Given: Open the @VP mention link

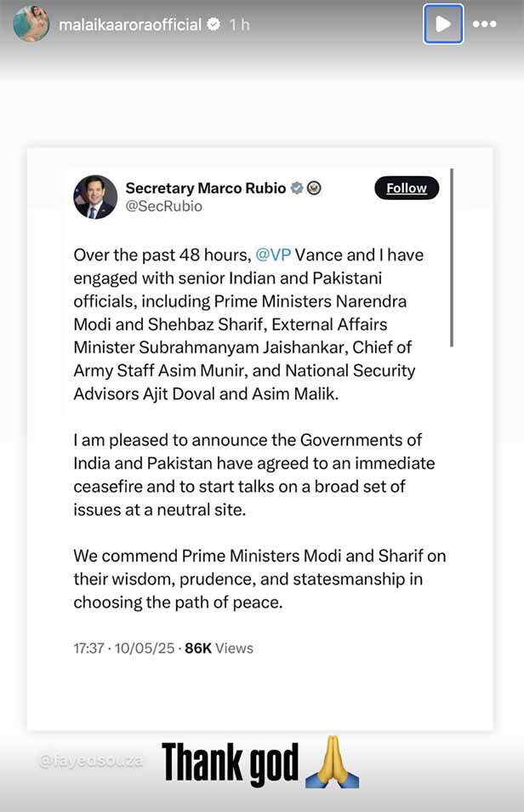Looking at the screenshot, I should [x=273, y=255].
